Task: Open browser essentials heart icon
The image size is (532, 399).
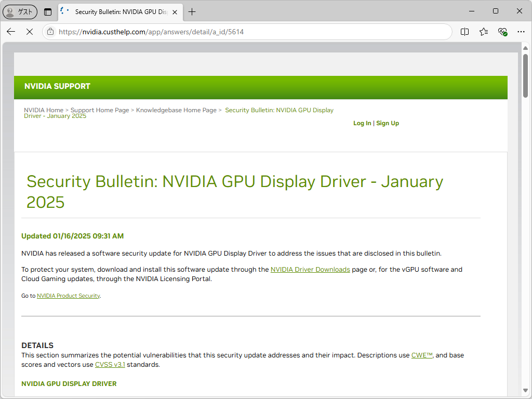Action: [x=502, y=32]
